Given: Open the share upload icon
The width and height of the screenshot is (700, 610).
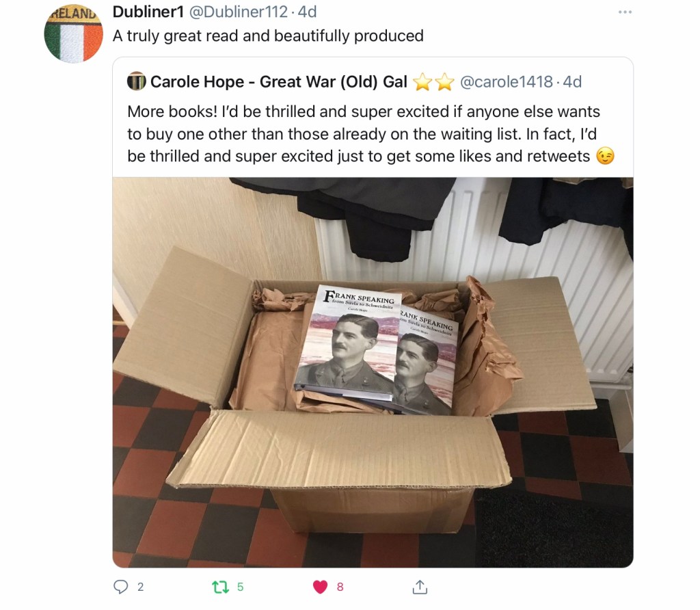Looking at the screenshot, I should coord(420,587).
